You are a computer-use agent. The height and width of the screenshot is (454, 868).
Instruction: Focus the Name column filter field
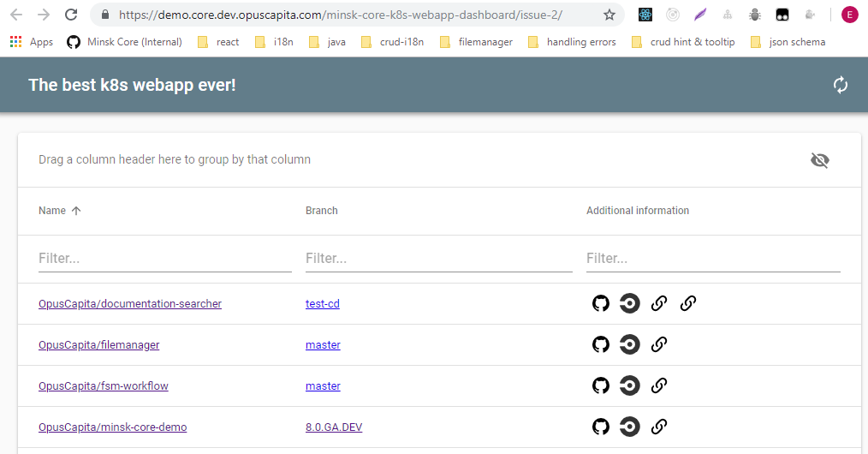(x=164, y=259)
